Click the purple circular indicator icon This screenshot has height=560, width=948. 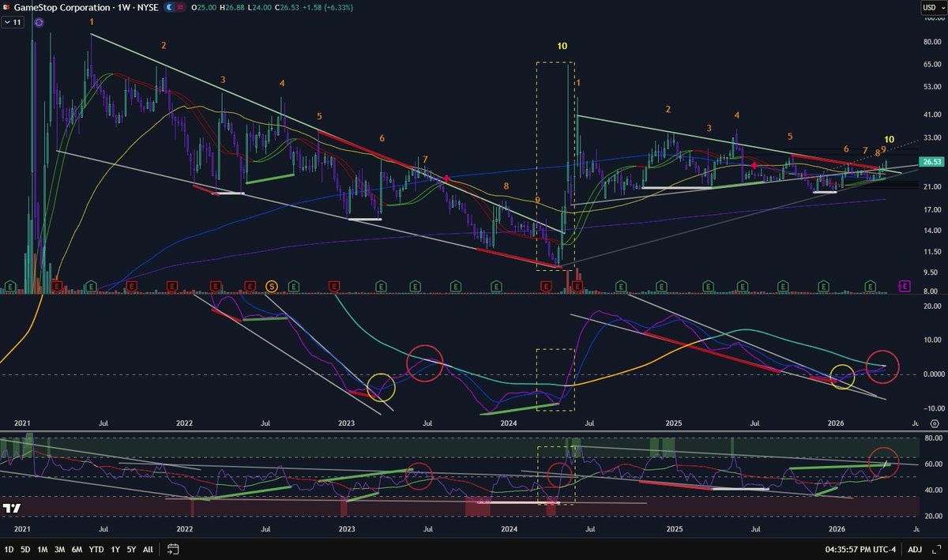pos(39,23)
